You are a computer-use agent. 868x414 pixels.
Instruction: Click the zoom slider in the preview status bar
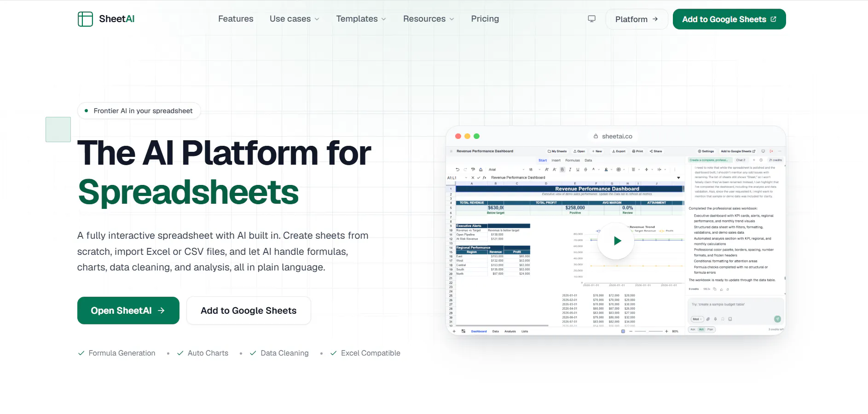point(648,331)
